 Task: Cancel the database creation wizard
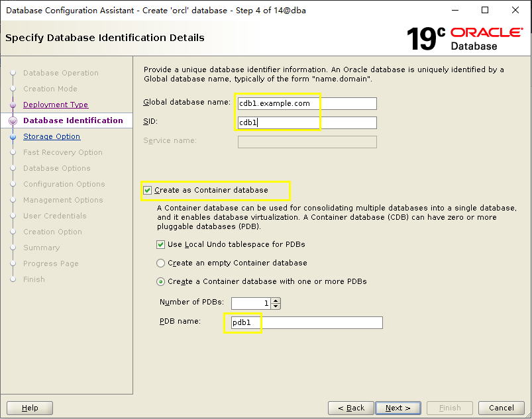click(502, 408)
